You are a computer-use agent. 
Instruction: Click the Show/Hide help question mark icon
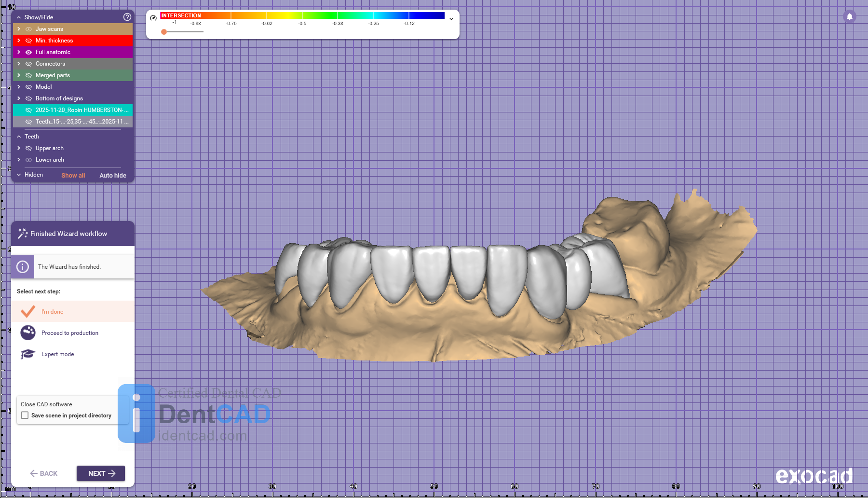click(x=127, y=17)
